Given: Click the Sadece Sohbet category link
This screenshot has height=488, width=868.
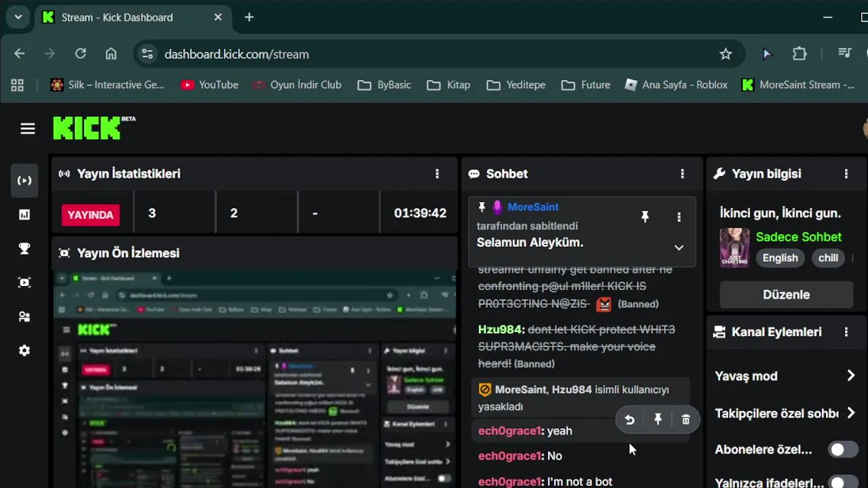Looking at the screenshot, I should pos(798,237).
